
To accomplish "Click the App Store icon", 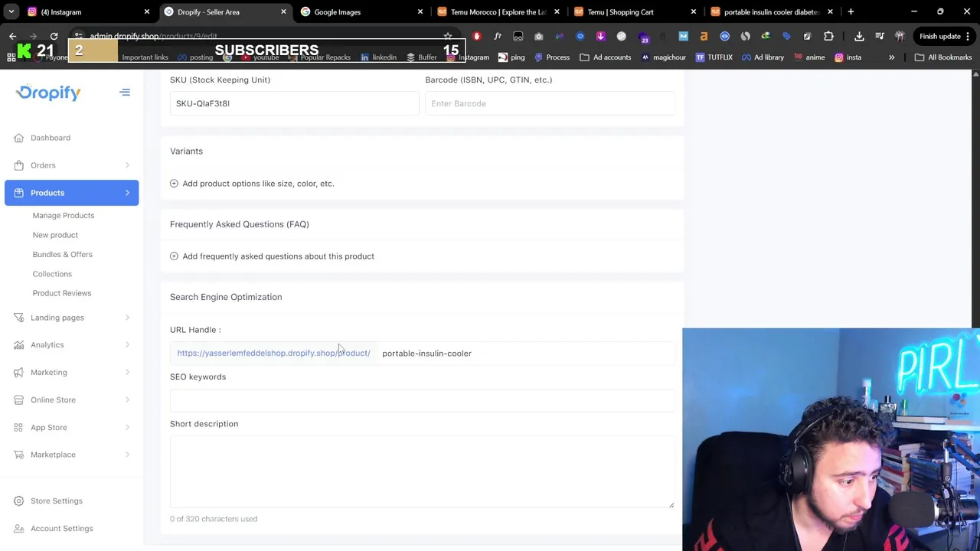I will pyautogui.click(x=18, y=428).
